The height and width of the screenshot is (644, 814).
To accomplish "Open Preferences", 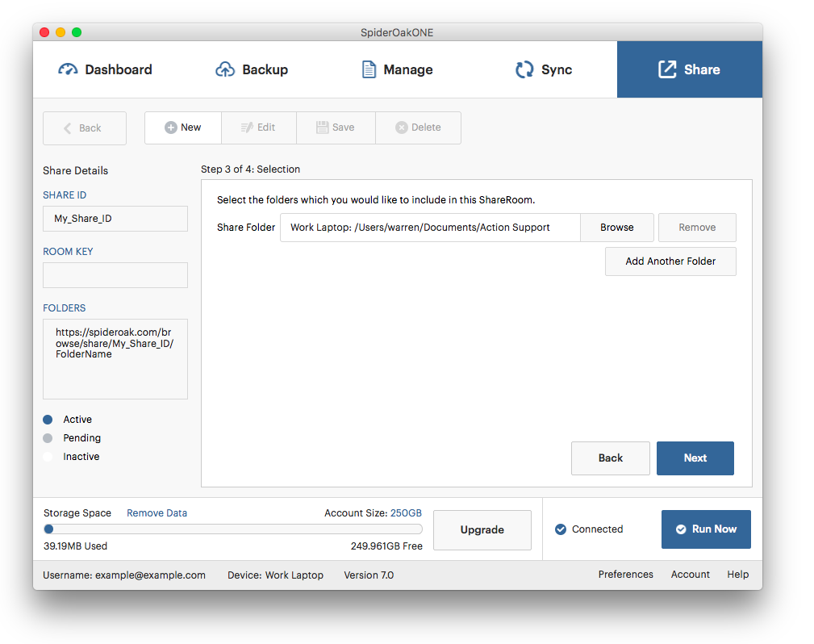I will (625, 575).
